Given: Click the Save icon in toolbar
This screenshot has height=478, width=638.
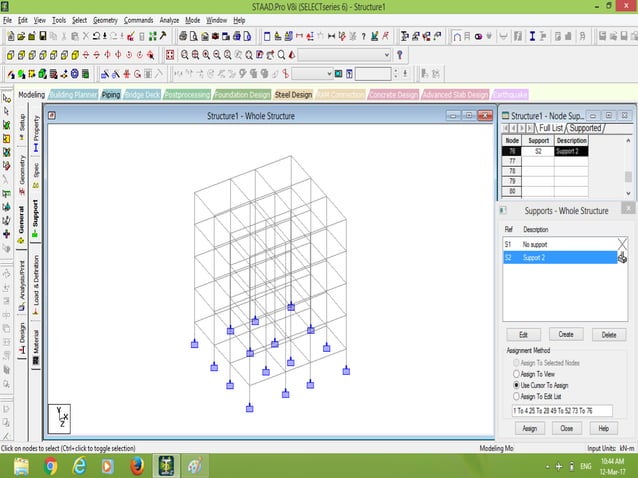Looking at the screenshot, I should coord(41,37).
